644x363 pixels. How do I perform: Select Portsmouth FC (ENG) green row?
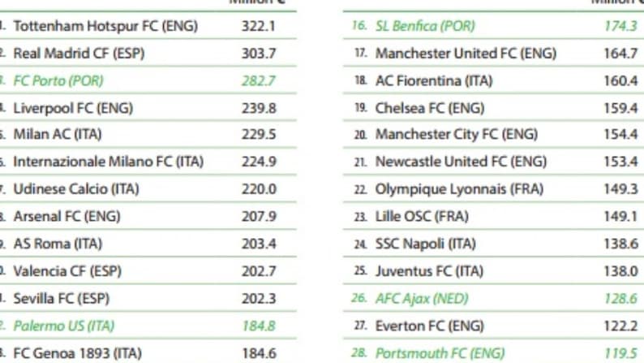(x=493, y=353)
